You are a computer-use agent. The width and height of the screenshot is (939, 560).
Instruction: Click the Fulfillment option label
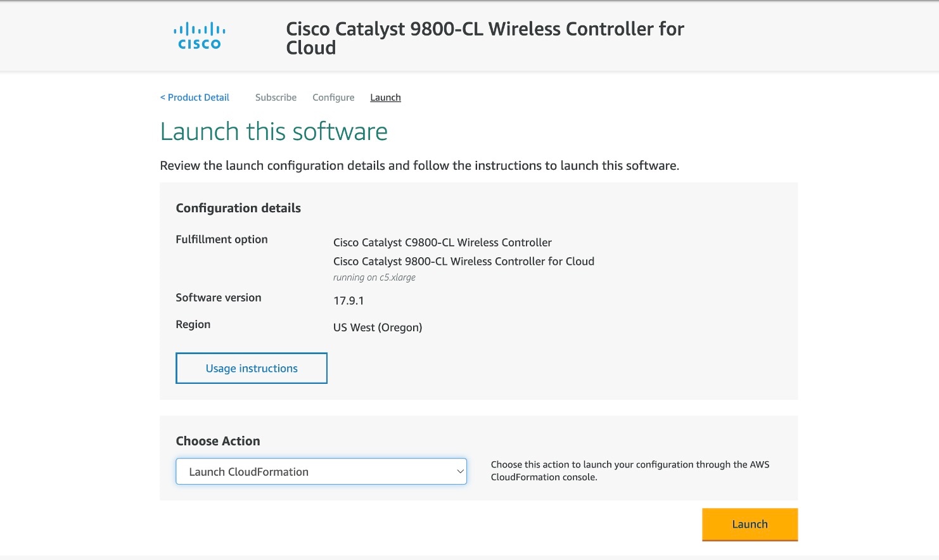222,239
